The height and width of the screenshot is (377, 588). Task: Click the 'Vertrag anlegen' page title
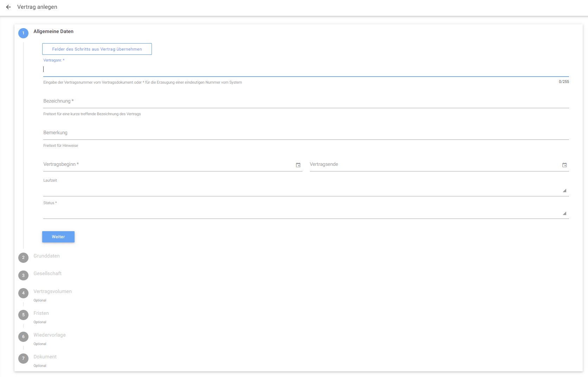pyautogui.click(x=37, y=7)
